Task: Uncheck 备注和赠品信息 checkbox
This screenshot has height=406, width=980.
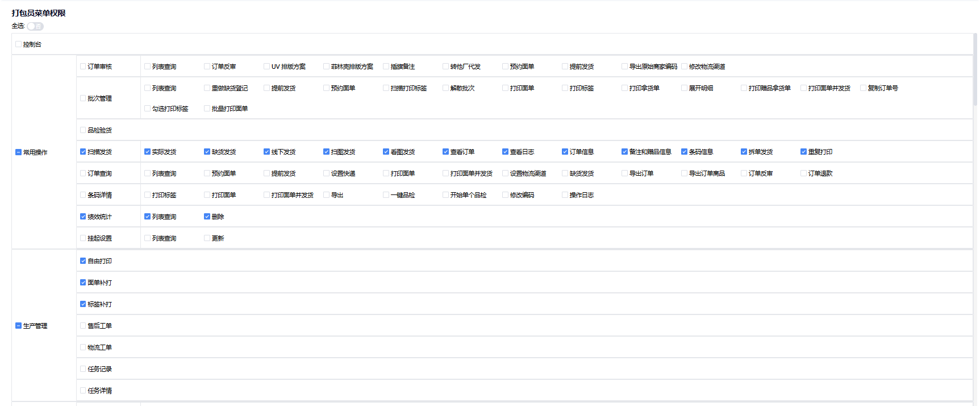Action: pyautogui.click(x=624, y=152)
